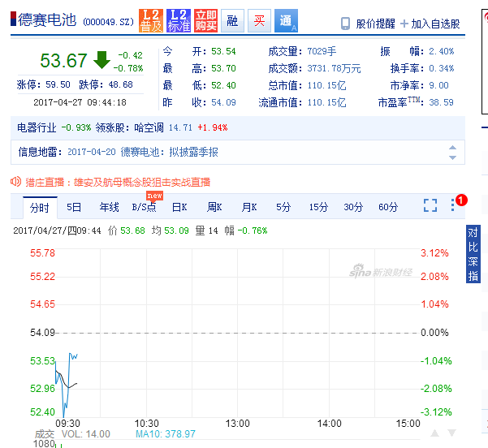Switch to the 15分 chart tab
This screenshot has width=488, height=448.
coord(318,207)
